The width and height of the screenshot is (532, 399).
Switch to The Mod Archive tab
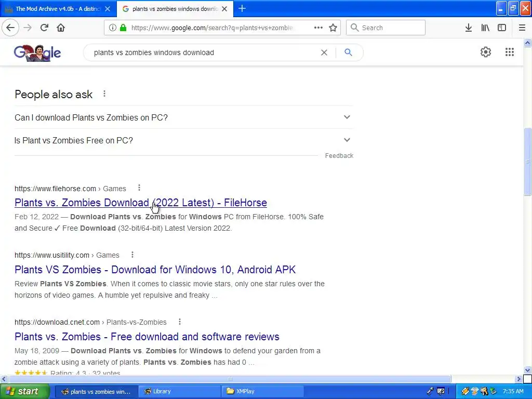pyautogui.click(x=58, y=9)
